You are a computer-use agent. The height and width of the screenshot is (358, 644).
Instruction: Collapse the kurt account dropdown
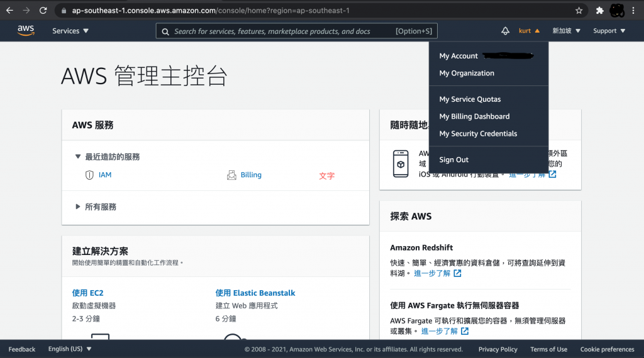(x=529, y=31)
